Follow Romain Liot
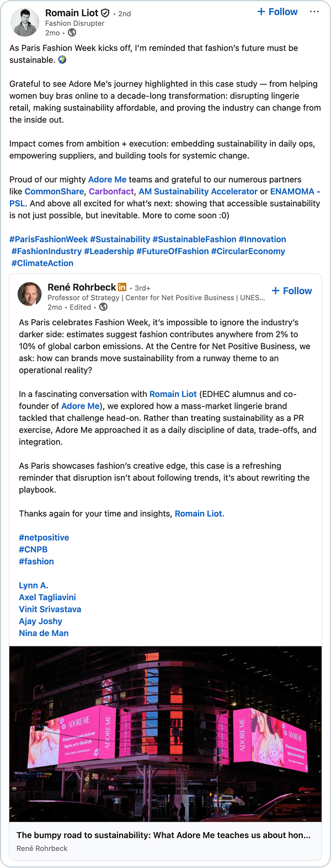The width and height of the screenshot is (331, 868). pos(277,12)
